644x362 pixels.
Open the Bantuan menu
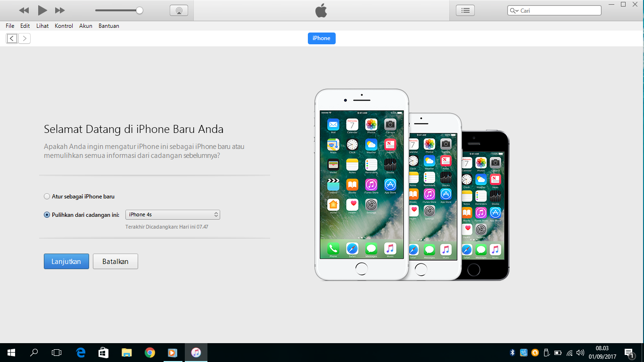point(109,26)
